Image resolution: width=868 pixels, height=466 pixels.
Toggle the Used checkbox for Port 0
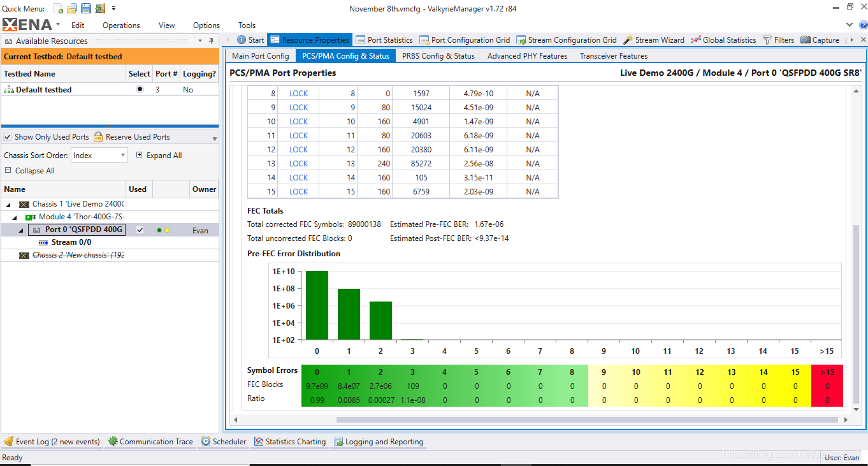140,230
